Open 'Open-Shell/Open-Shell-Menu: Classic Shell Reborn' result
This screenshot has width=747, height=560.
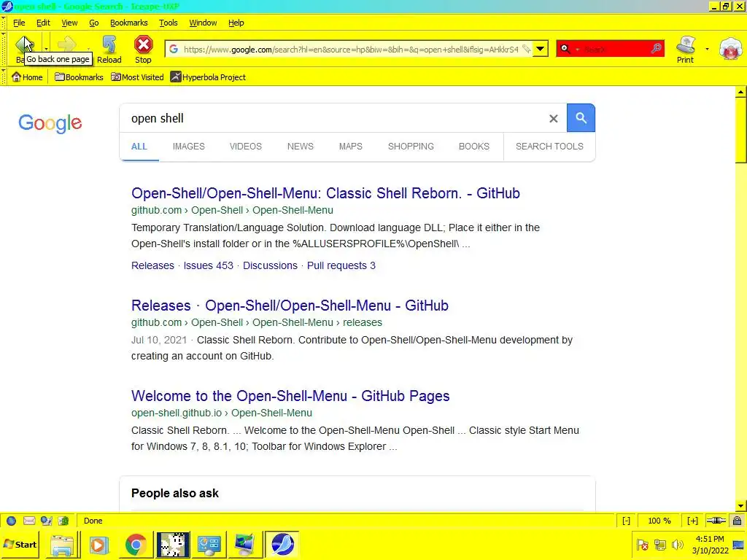tap(325, 192)
